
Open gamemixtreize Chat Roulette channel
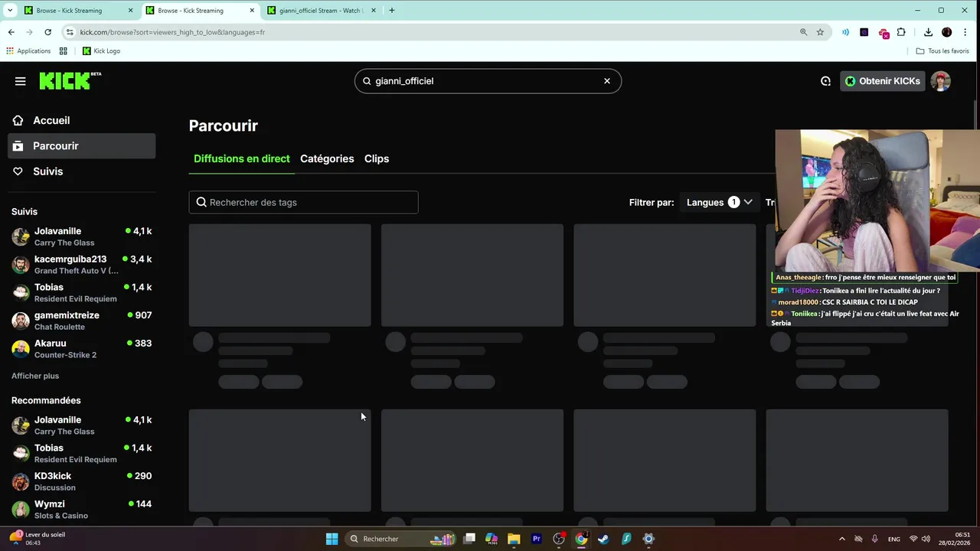pyautogui.click(x=82, y=321)
